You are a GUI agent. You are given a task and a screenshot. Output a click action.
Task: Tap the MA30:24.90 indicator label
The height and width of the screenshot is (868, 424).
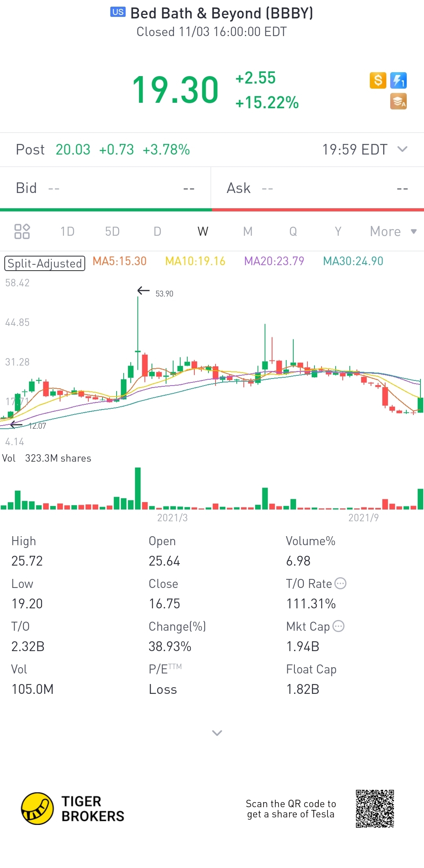tap(353, 261)
